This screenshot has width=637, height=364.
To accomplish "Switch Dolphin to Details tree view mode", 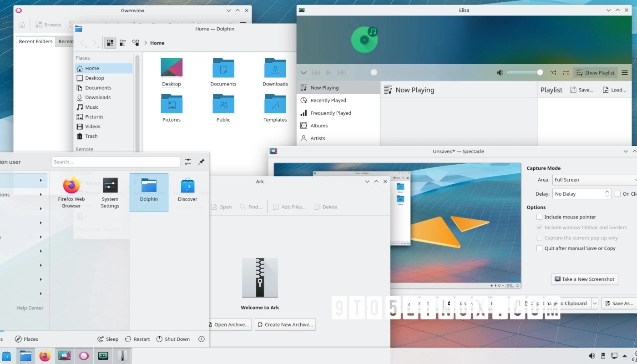I will pos(136,43).
